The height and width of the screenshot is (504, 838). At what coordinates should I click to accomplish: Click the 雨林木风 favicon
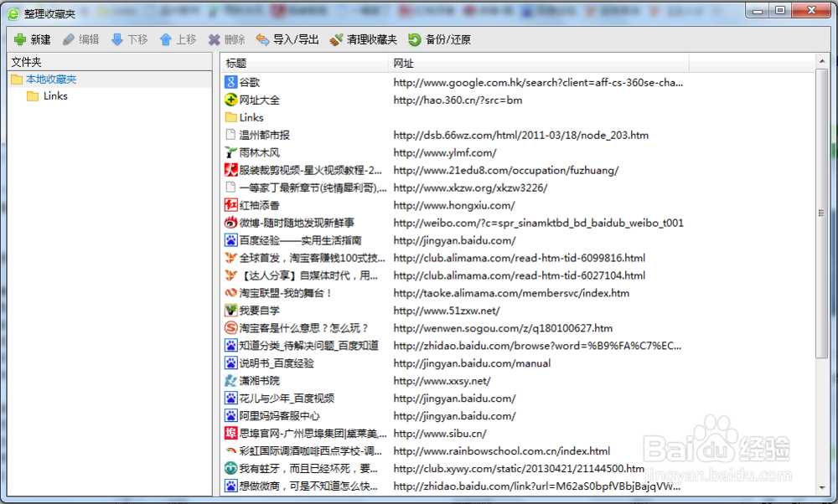231,152
